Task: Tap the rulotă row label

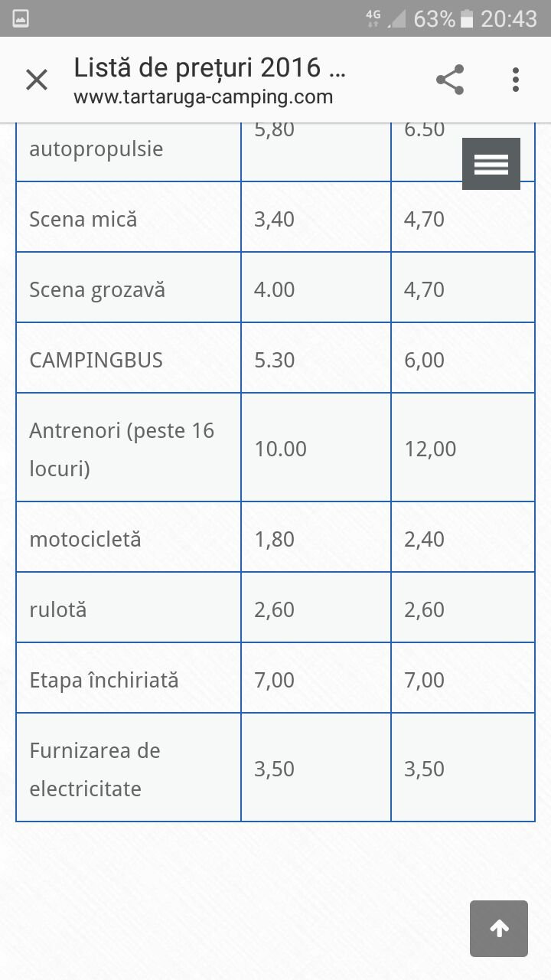Action: 58,610
